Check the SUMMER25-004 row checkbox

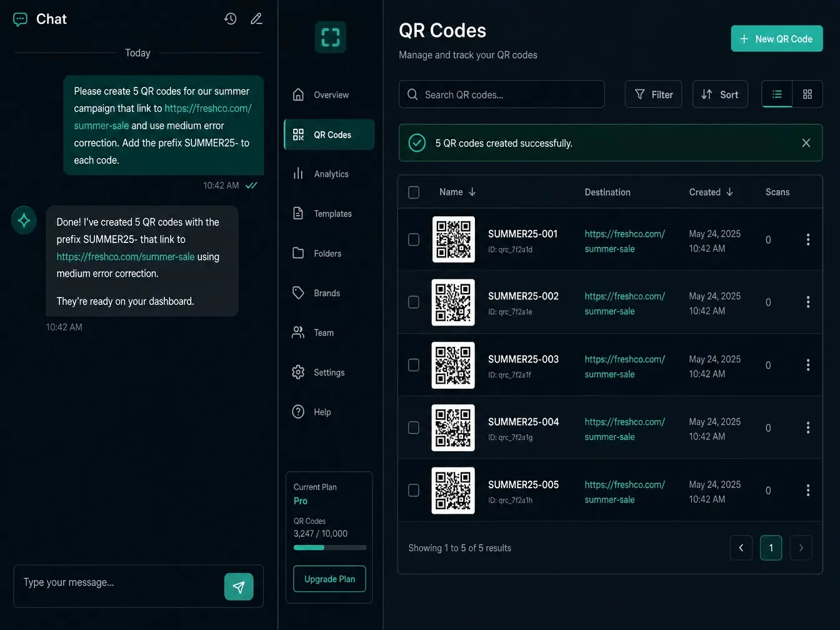[414, 427]
